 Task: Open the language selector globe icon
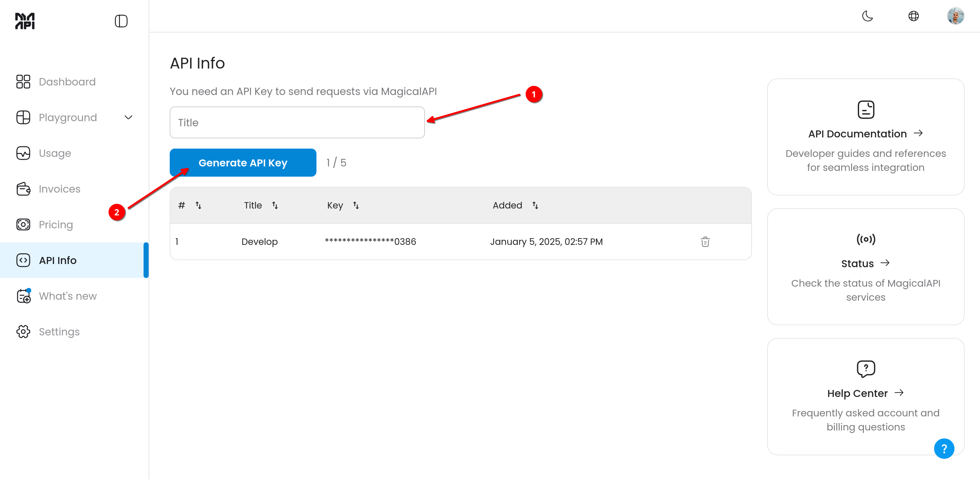point(913,16)
